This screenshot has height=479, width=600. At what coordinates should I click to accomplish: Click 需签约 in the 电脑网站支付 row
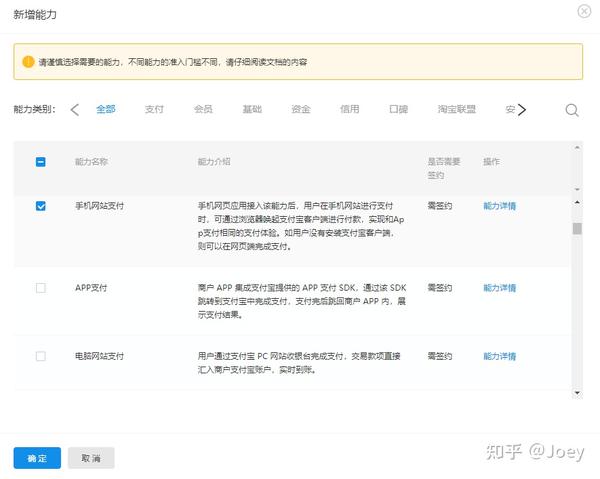(440, 356)
